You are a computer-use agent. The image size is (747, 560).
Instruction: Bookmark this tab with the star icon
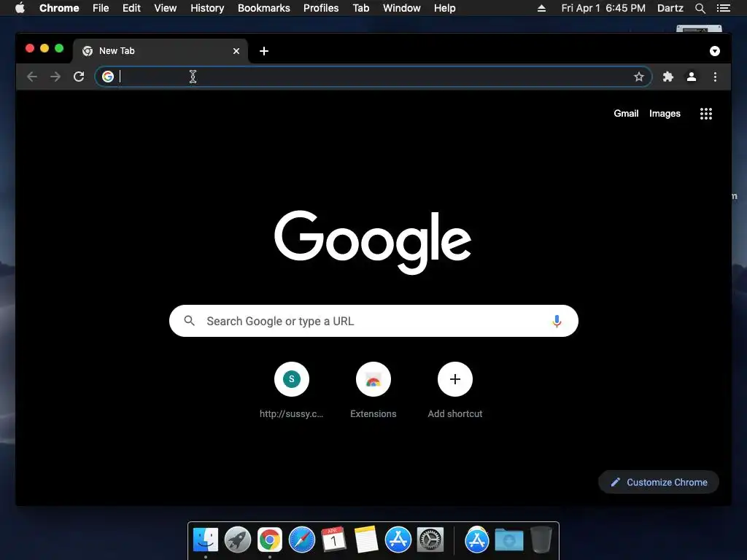(639, 77)
